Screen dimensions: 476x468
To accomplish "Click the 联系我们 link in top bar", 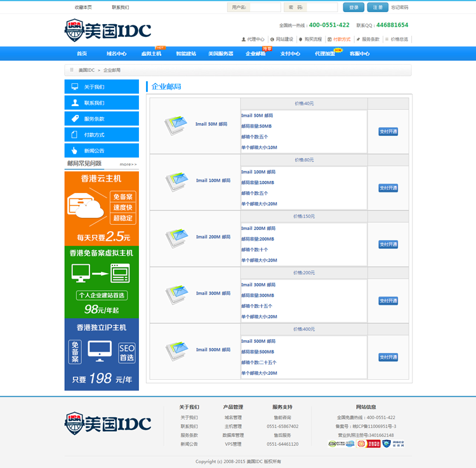I will pyautogui.click(x=121, y=7).
